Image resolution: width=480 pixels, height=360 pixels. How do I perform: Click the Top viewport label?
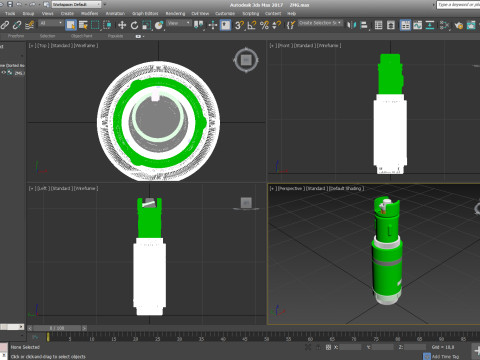pos(43,45)
